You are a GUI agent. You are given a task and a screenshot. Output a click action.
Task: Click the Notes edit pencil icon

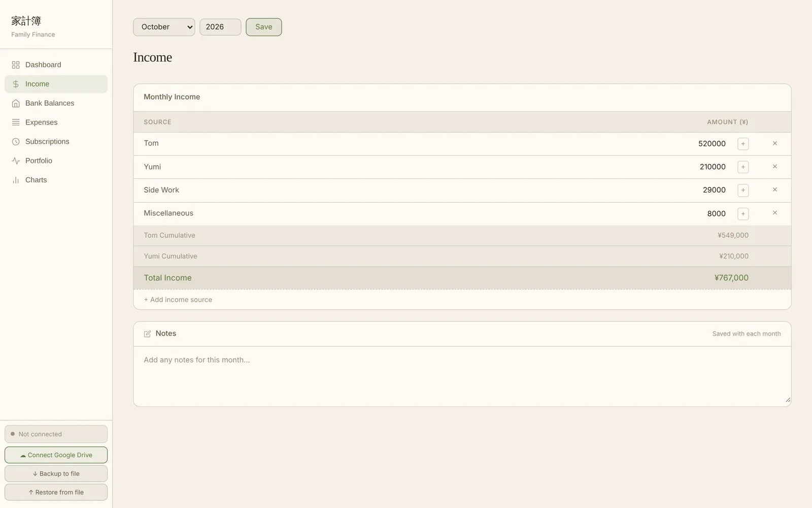(147, 334)
